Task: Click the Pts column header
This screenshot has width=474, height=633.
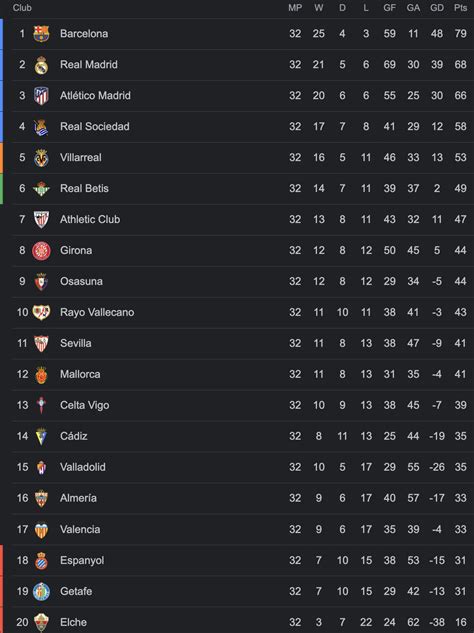Action: point(460,8)
